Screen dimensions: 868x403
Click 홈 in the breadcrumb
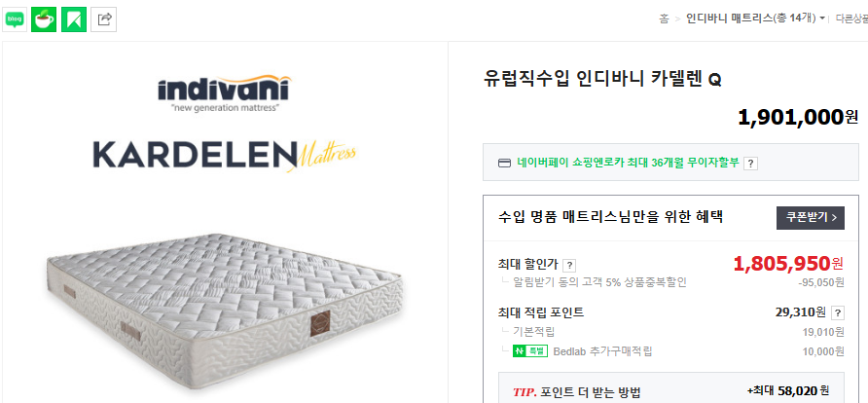[665, 18]
